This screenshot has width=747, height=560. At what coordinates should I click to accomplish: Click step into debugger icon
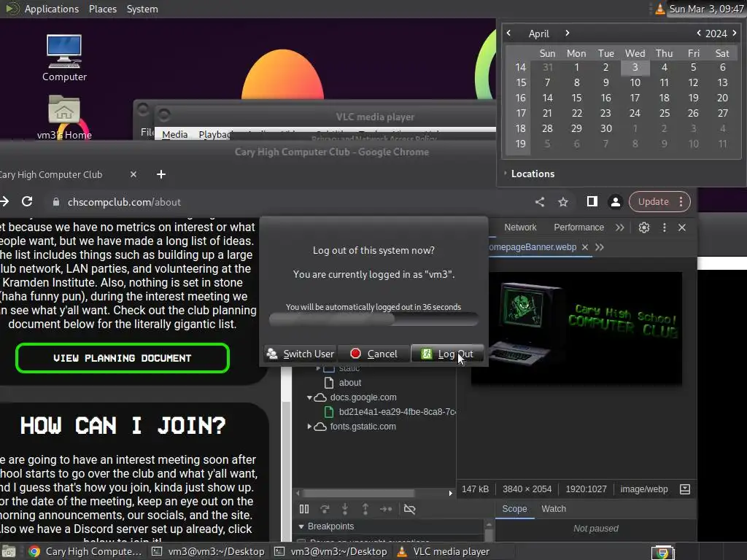[345, 509]
